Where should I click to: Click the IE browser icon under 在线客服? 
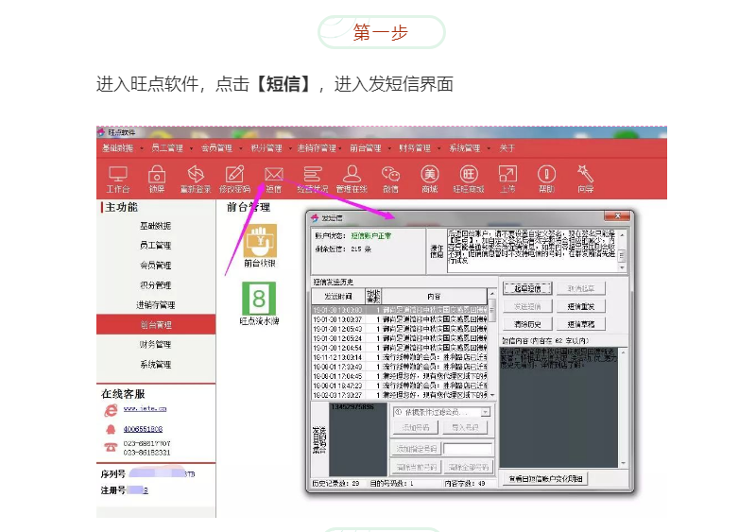tap(111, 410)
